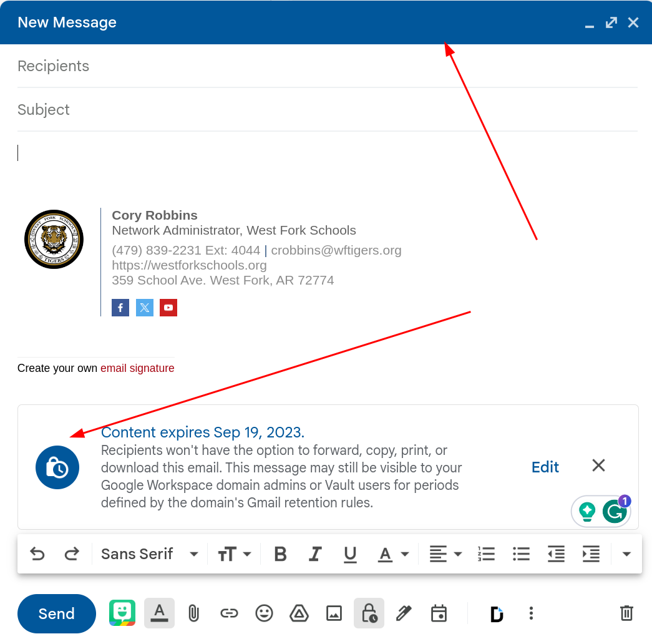Attach a file using the paperclip icon

194,613
